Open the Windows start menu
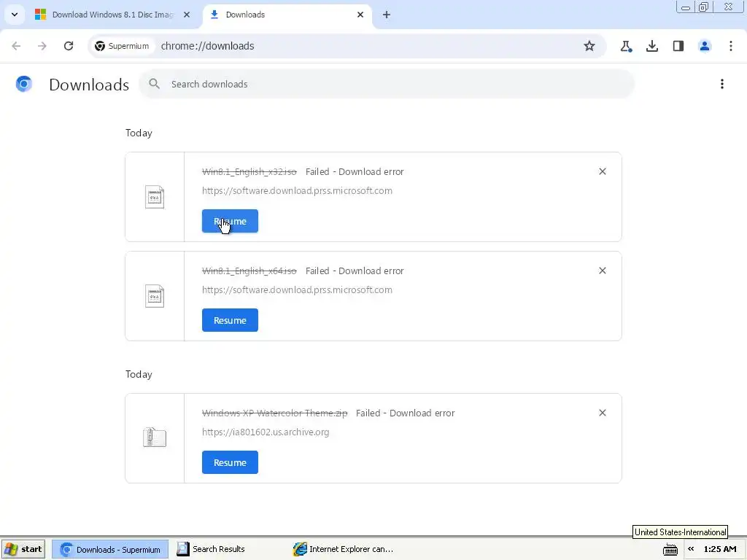The height and width of the screenshot is (560, 747). point(23,549)
